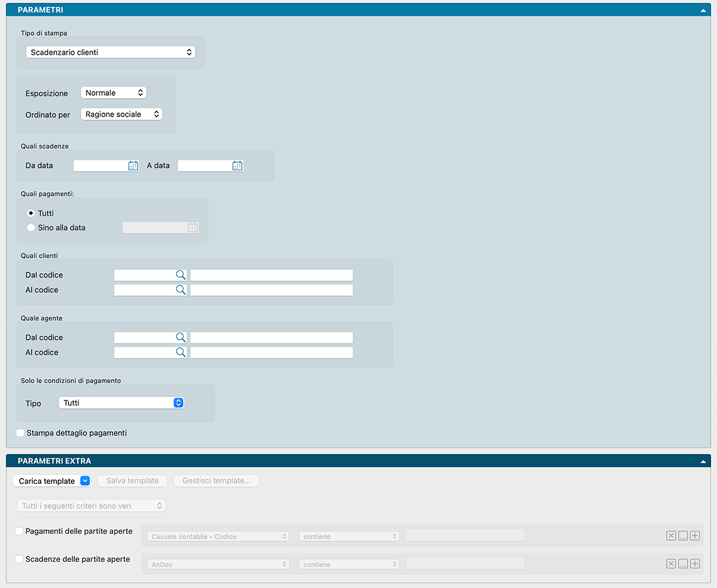Open the 'Esposizione' dropdown
The image size is (717, 588).
pos(113,93)
